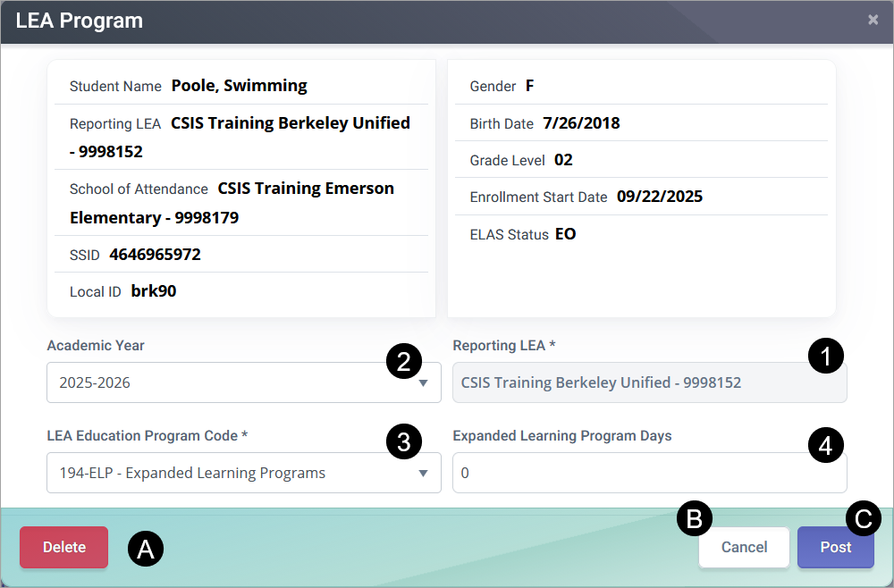This screenshot has height=588, width=894.
Task: Click the Post button to save
Action: [x=835, y=547]
